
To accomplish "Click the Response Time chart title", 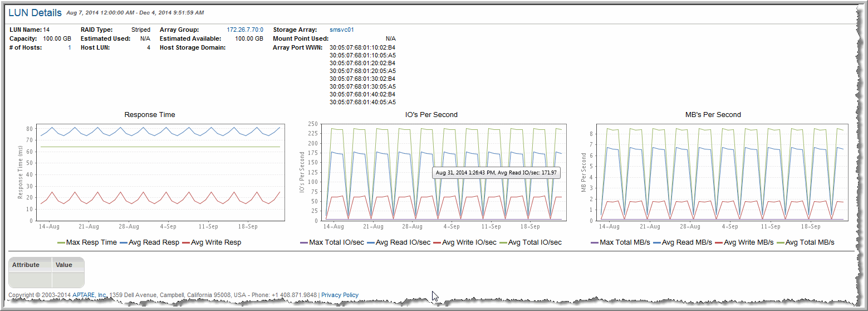I will [x=149, y=115].
